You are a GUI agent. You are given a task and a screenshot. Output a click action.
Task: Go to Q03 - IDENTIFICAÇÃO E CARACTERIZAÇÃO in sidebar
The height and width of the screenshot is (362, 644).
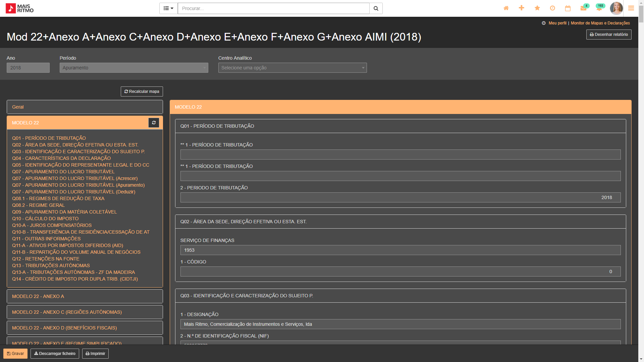(x=78, y=152)
